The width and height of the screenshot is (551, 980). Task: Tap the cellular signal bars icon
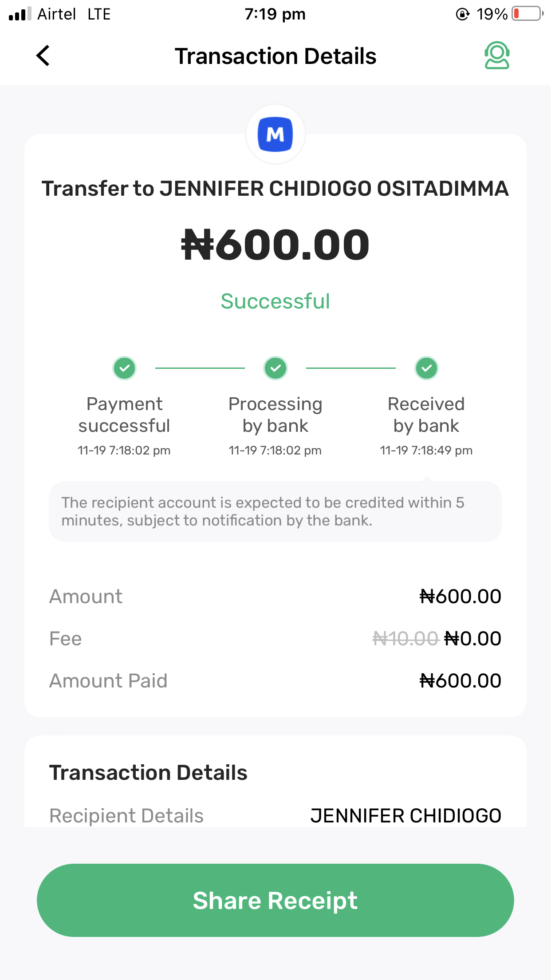(x=20, y=14)
